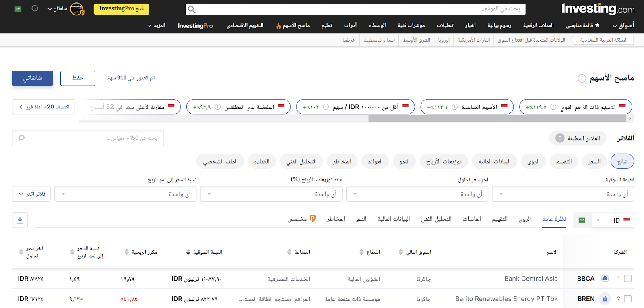Click the BBCA company logo icon

(x=605, y=279)
